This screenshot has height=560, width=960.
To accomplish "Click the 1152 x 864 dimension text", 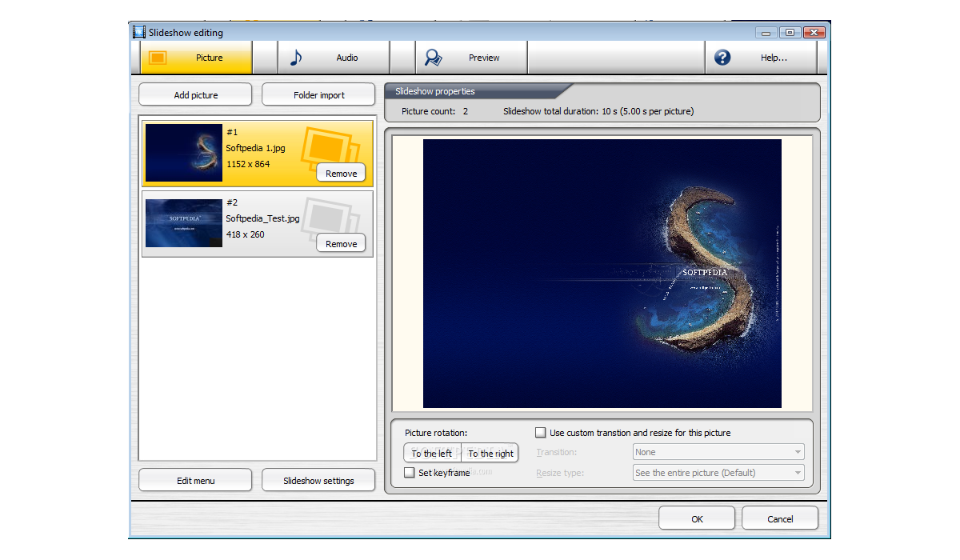I will pyautogui.click(x=248, y=164).
